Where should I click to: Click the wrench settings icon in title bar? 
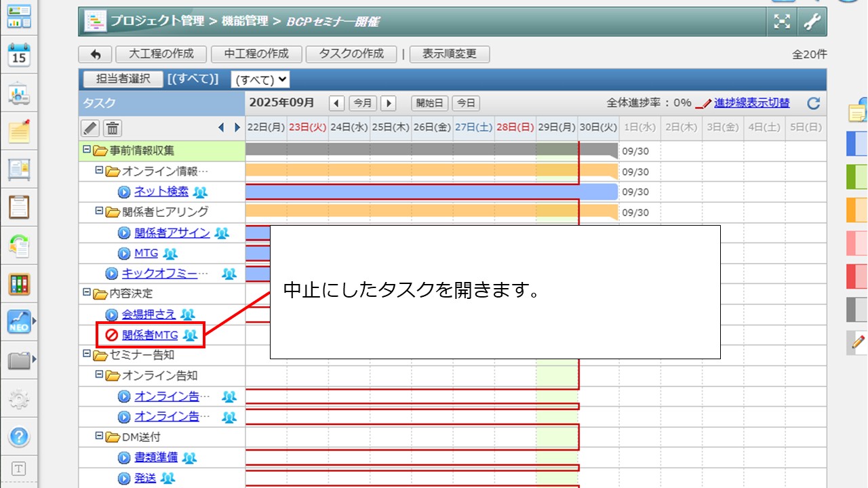click(x=812, y=22)
